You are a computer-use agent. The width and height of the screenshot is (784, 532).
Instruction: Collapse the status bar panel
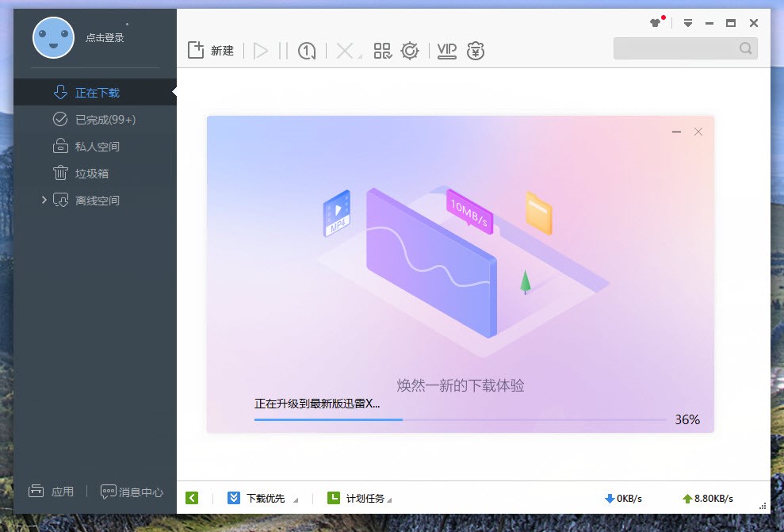point(191,498)
